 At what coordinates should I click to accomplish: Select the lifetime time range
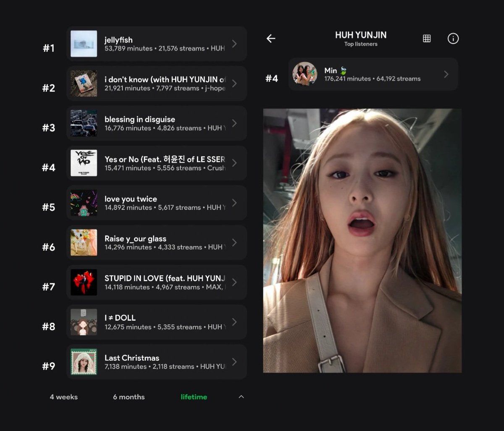[194, 397]
